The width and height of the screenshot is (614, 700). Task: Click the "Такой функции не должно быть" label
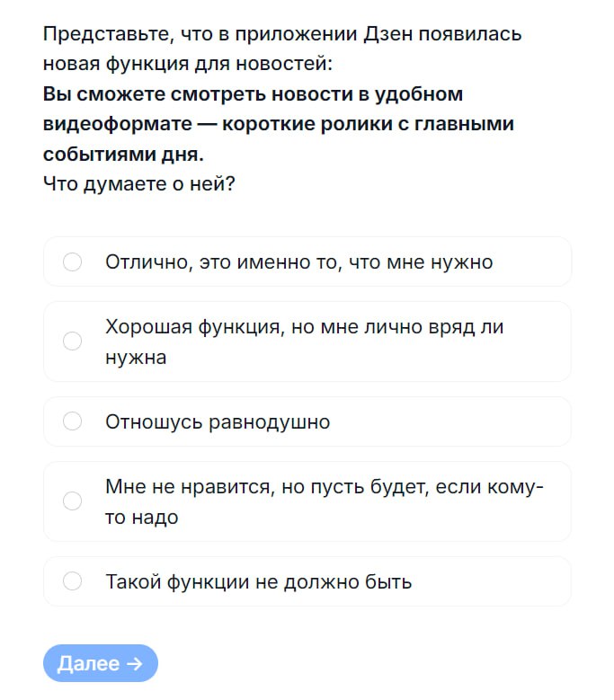tap(258, 581)
